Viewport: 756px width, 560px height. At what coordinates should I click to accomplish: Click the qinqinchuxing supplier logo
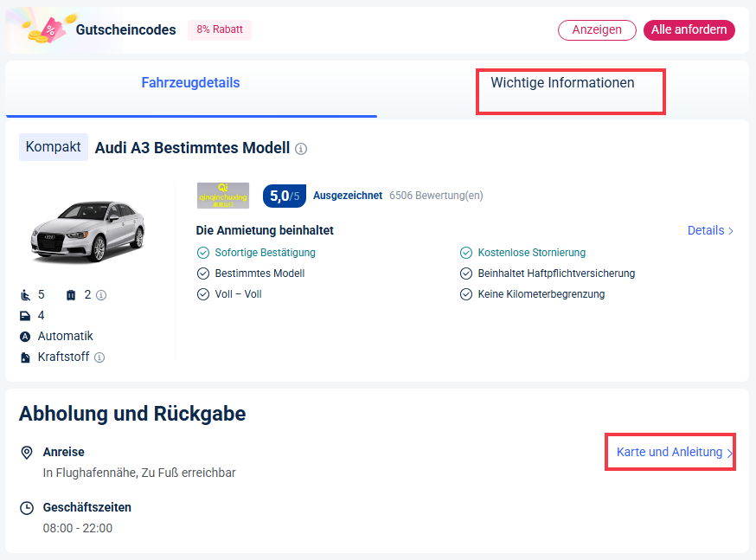(x=223, y=196)
